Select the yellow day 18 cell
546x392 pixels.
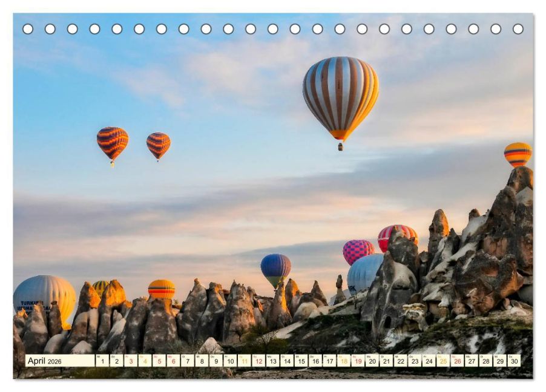tap(344, 361)
